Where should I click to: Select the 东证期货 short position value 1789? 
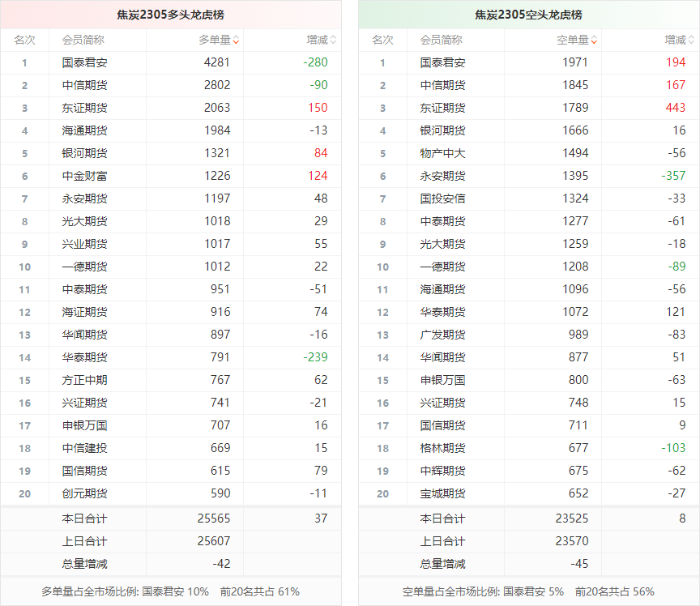(x=575, y=108)
